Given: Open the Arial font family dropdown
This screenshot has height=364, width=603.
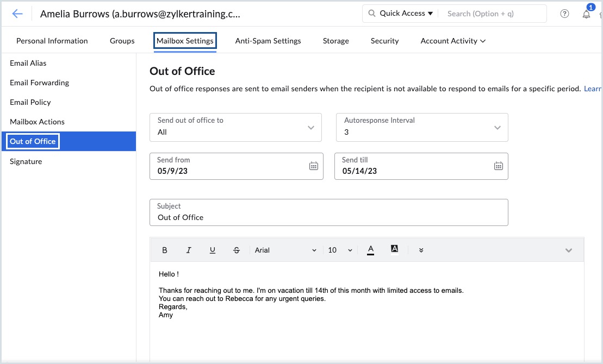Looking at the screenshot, I should point(285,250).
